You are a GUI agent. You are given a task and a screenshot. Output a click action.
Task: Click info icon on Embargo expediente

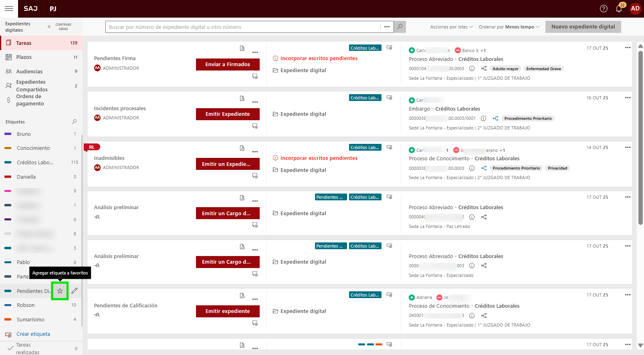tap(483, 119)
